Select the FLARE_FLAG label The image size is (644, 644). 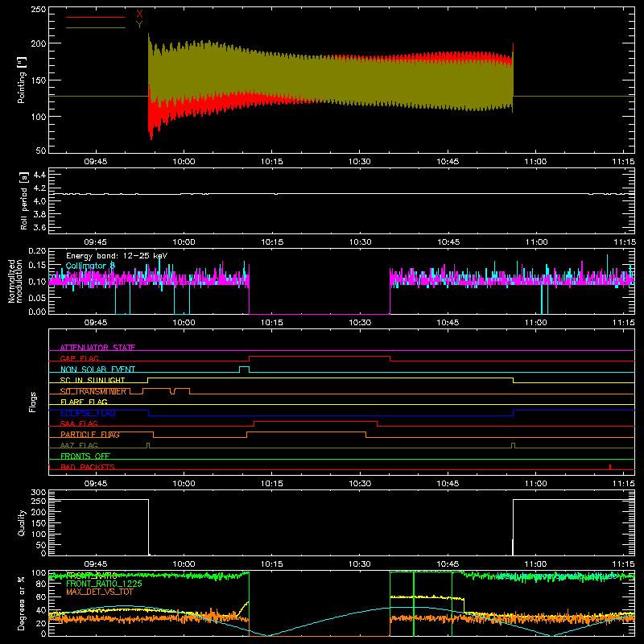84,402
